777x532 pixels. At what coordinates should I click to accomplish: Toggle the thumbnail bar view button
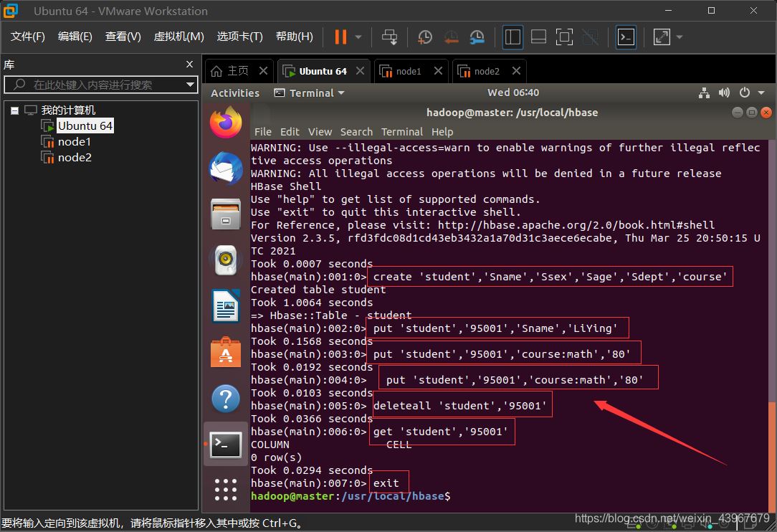tap(538, 37)
